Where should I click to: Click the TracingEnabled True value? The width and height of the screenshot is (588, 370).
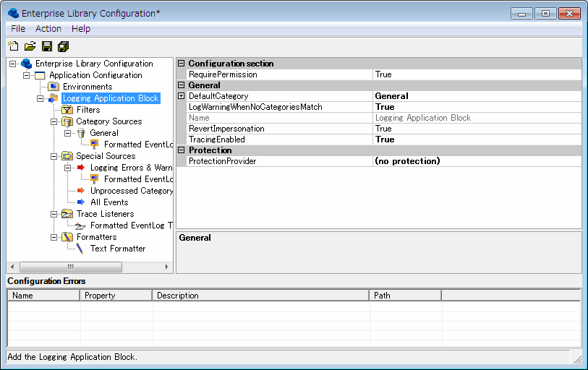coord(385,139)
